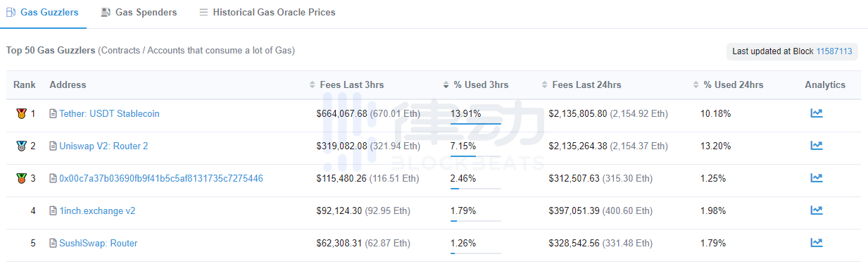The image size is (868, 264).
Task: Open analytics chart for 1inch.exchange v2
Action: tap(816, 210)
